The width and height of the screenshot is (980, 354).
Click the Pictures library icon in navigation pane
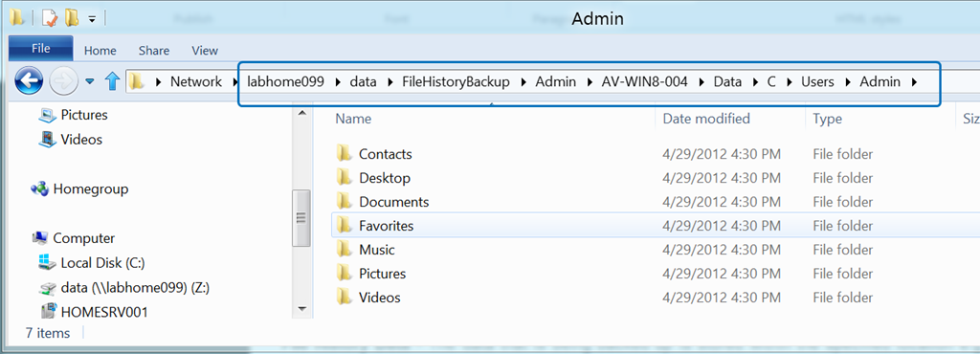pyautogui.click(x=48, y=116)
